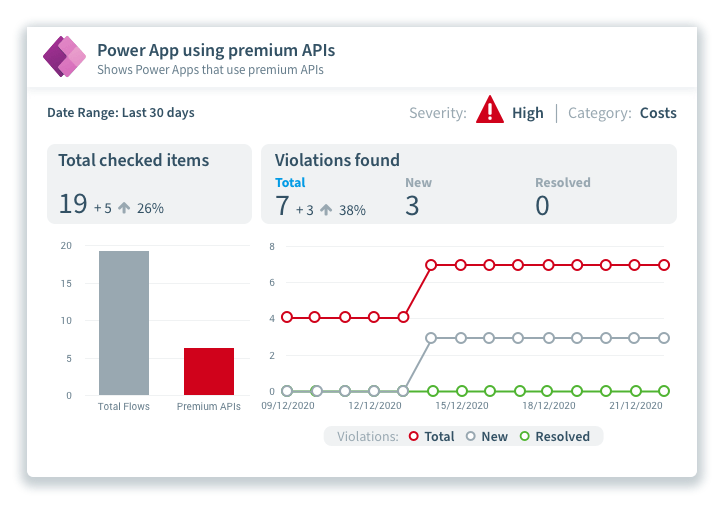
Task: Click the red High severity warning triangle
Action: 490,110
